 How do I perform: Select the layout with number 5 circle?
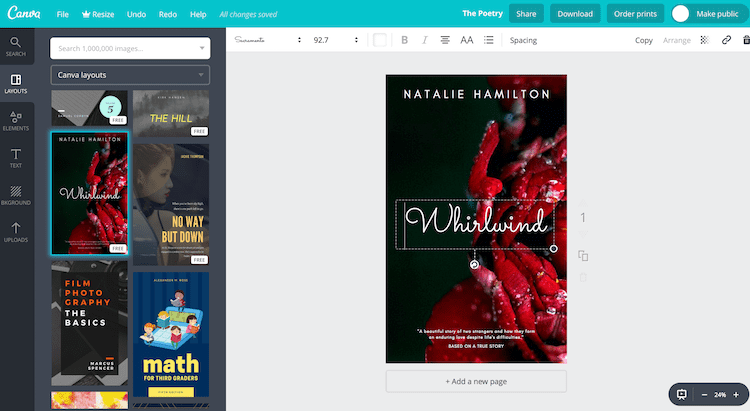click(89, 108)
